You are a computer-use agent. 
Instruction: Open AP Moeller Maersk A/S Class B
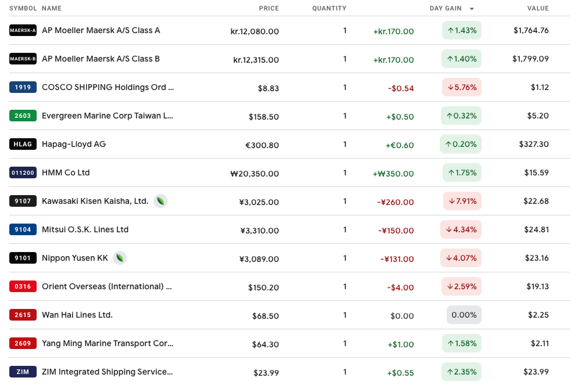pos(101,59)
